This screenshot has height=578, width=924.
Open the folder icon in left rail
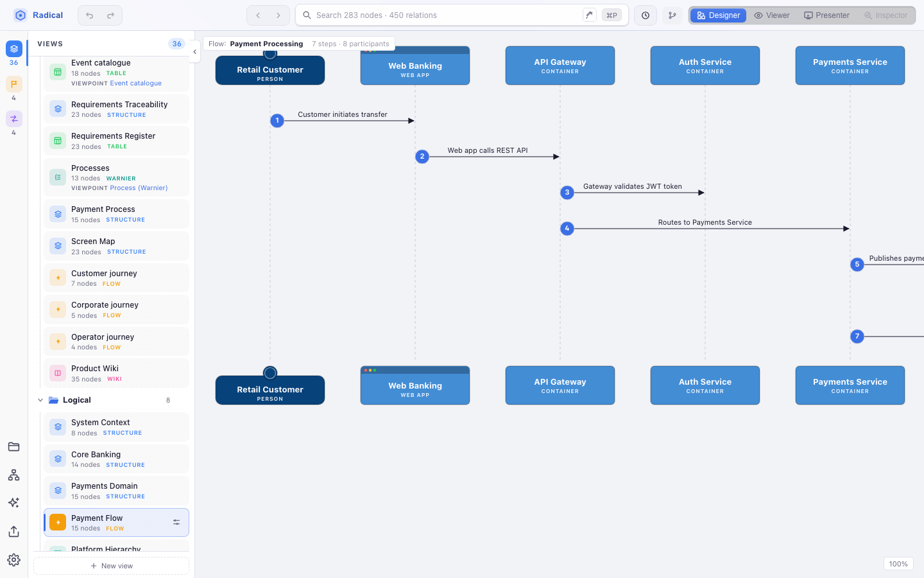click(x=14, y=447)
